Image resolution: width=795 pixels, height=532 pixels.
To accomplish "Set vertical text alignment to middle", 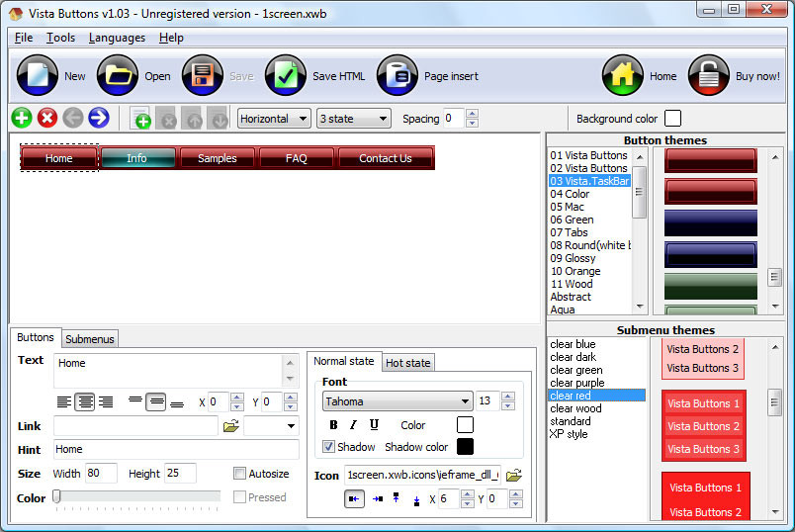I will pyautogui.click(x=156, y=402).
